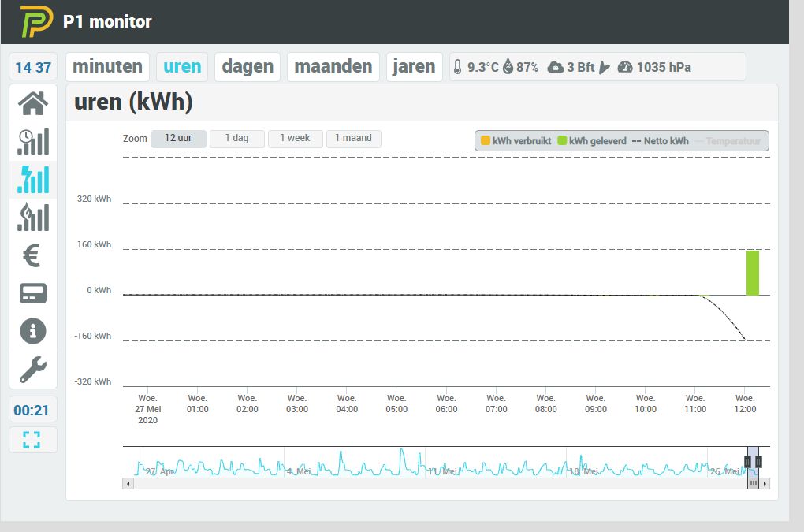Click the right navigator range handle
804x532 pixels.
coord(758,462)
